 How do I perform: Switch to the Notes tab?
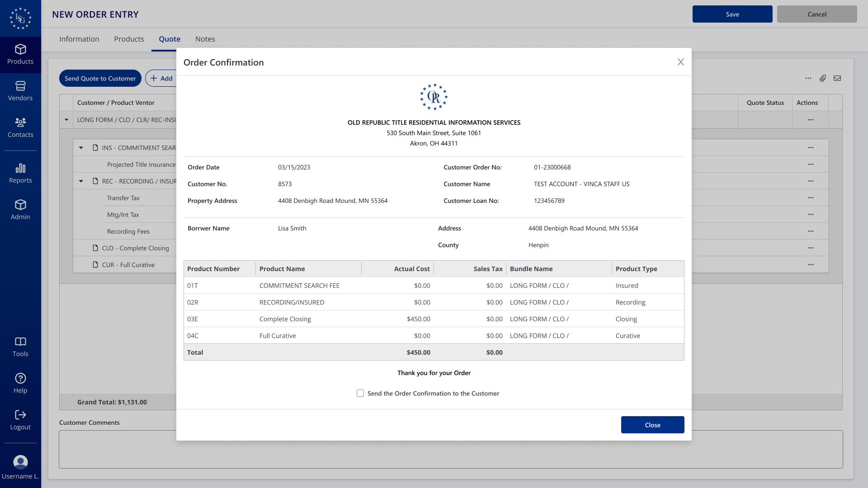click(x=205, y=39)
